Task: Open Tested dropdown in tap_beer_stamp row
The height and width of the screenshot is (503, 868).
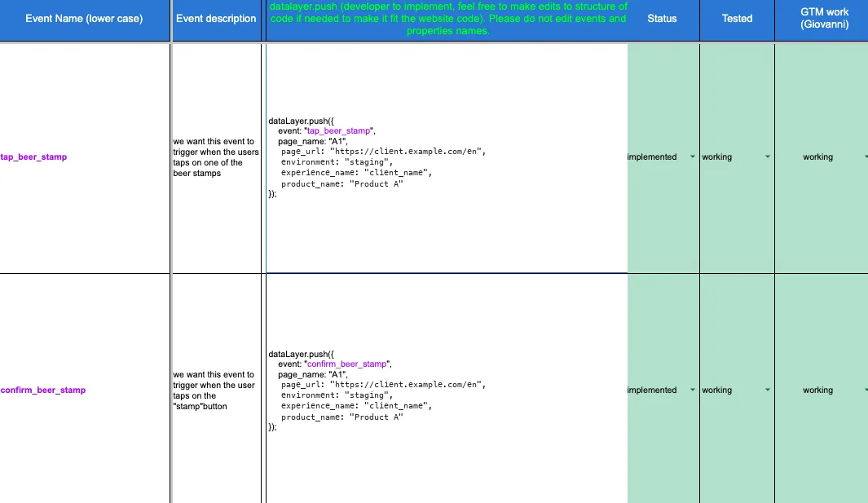Action: tap(767, 157)
